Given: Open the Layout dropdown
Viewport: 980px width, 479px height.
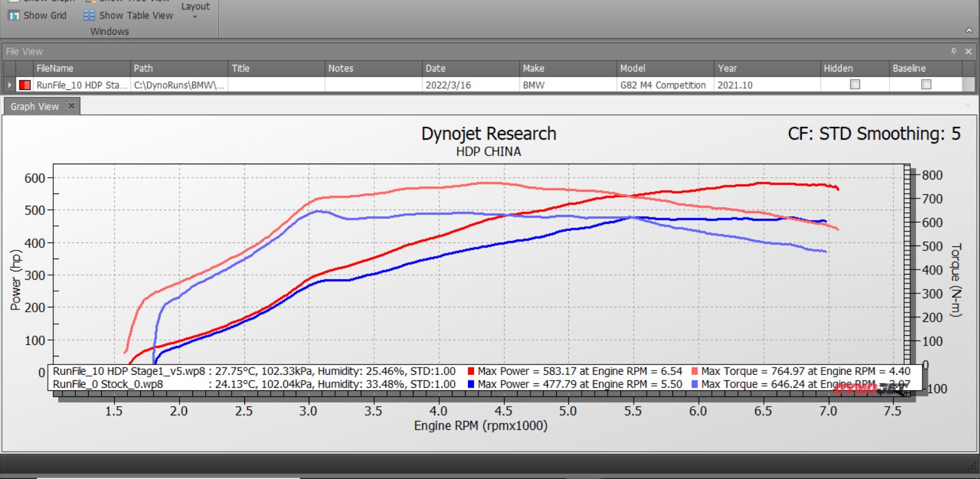Looking at the screenshot, I should tap(195, 10).
